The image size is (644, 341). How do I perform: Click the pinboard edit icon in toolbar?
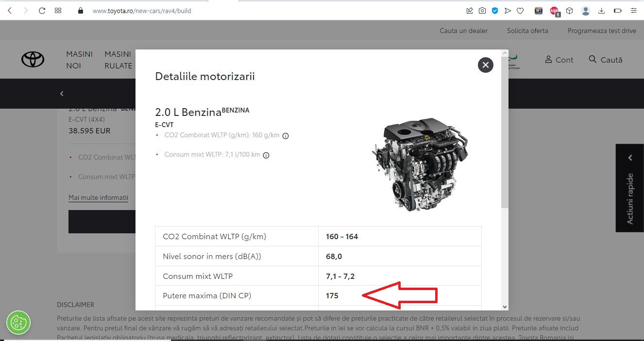(x=470, y=10)
